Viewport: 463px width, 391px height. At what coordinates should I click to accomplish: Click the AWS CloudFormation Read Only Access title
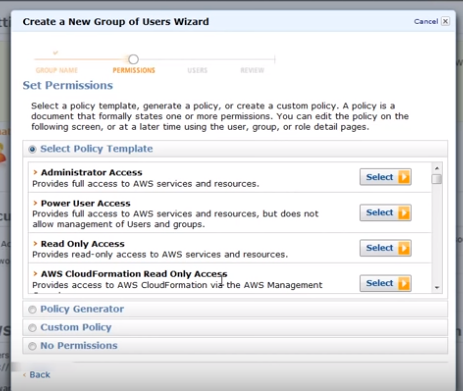pos(134,274)
